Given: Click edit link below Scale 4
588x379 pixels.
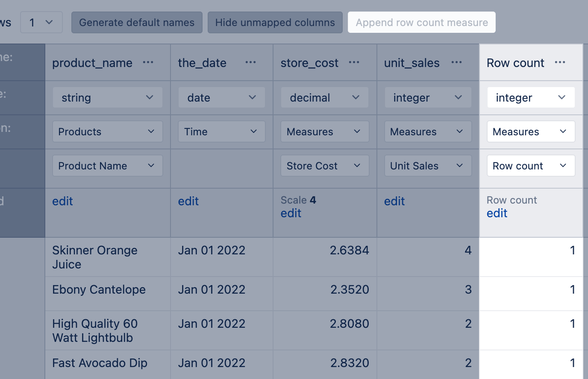Looking at the screenshot, I should 291,213.
